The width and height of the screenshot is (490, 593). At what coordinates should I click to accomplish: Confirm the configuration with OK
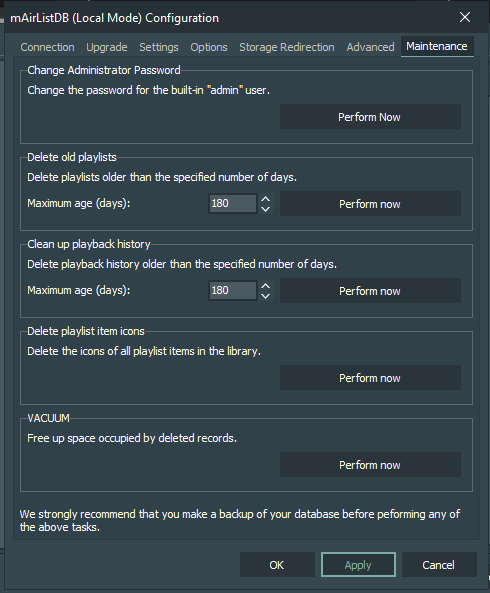pos(277,565)
